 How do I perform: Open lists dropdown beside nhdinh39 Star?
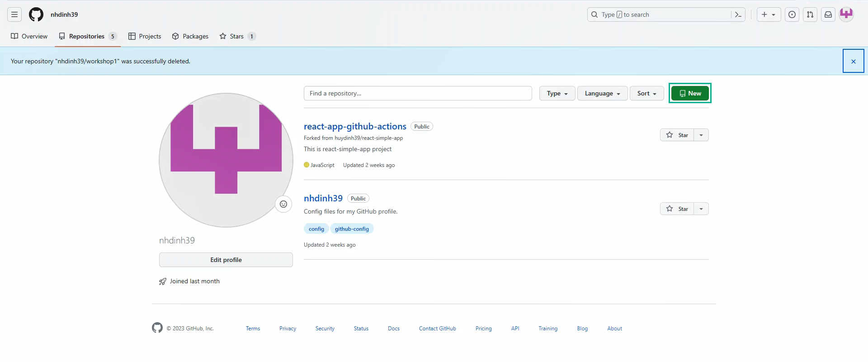701,209
